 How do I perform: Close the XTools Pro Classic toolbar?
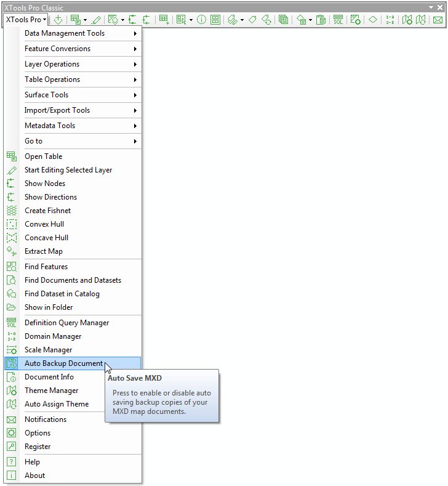point(440,7)
